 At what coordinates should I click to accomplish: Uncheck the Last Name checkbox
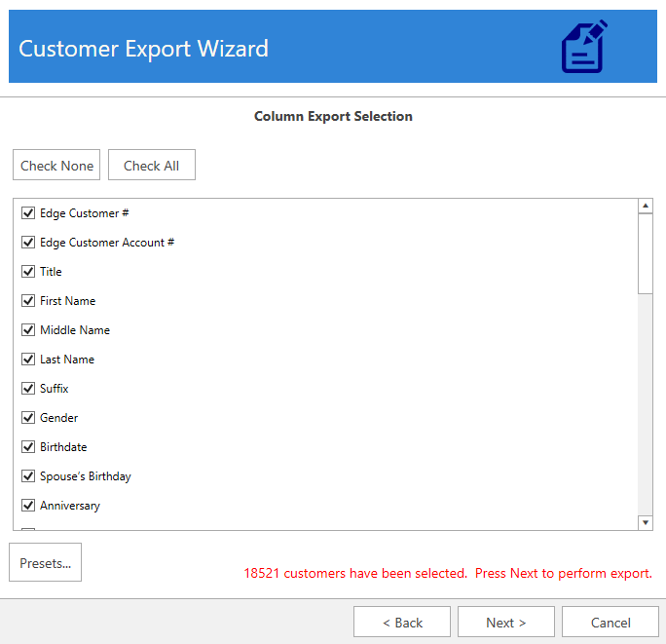click(28, 360)
